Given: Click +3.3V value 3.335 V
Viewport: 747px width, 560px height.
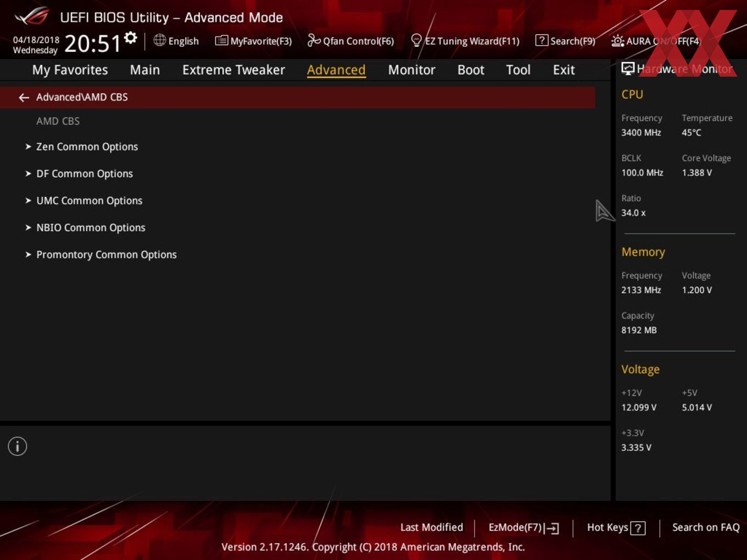Looking at the screenshot, I should [x=636, y=447].
